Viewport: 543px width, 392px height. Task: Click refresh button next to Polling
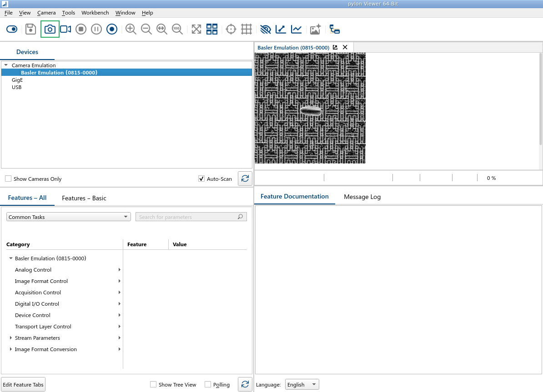pos(245,384)
